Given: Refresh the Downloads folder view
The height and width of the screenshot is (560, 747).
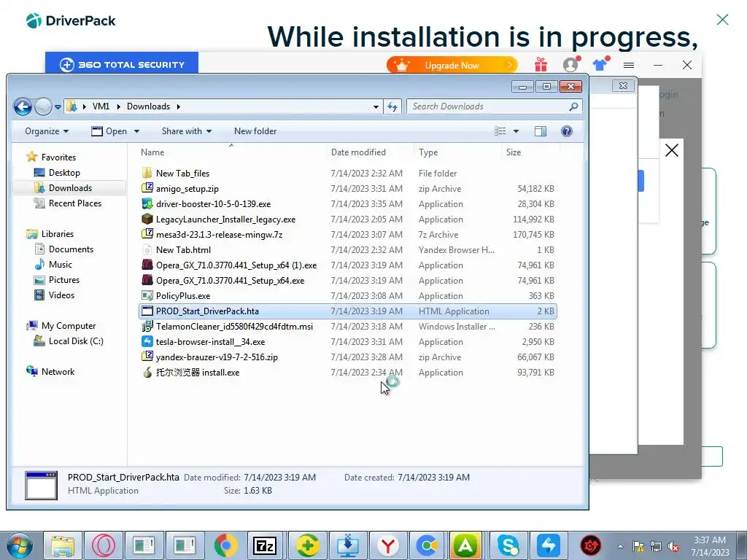Looking at the screenshot, I should coord(392,106).
